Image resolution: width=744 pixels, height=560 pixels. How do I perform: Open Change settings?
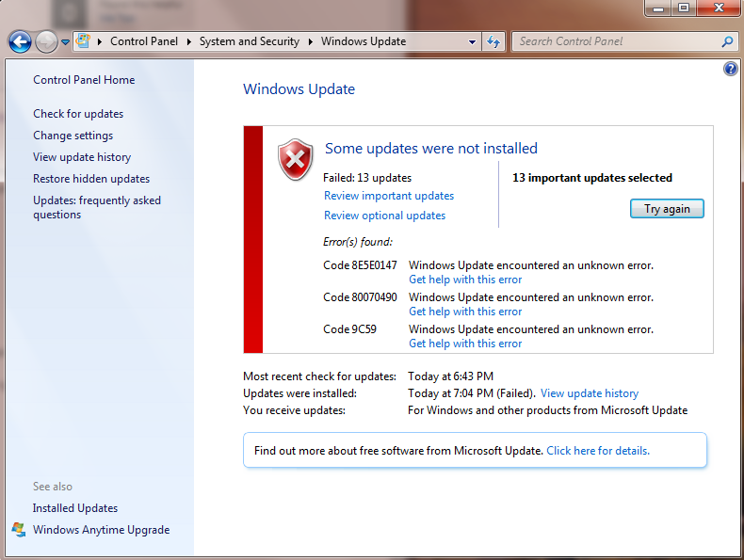click(x=73, y=136)
